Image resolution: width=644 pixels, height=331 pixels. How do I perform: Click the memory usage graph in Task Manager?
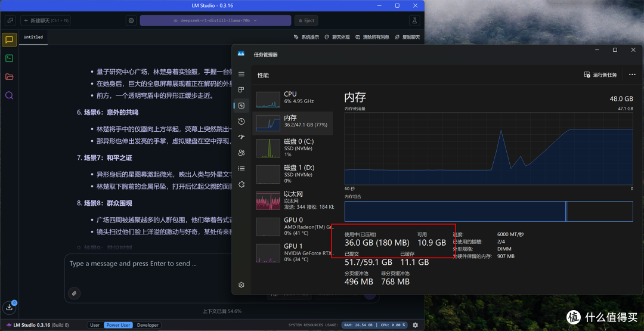(489, 149)
